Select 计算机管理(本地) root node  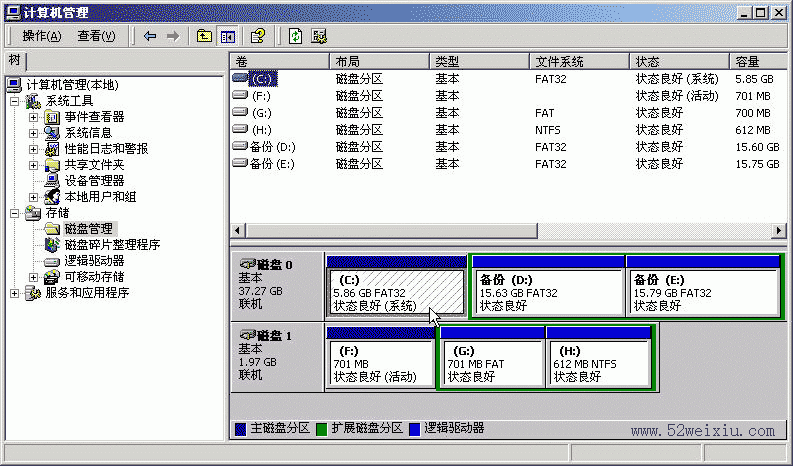[x=72, y=85]
